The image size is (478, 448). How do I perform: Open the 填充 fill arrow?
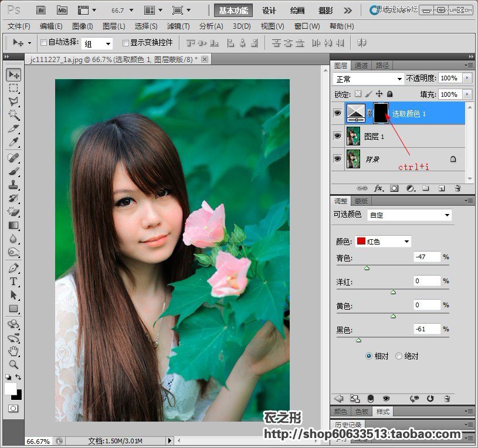(467, 94)
